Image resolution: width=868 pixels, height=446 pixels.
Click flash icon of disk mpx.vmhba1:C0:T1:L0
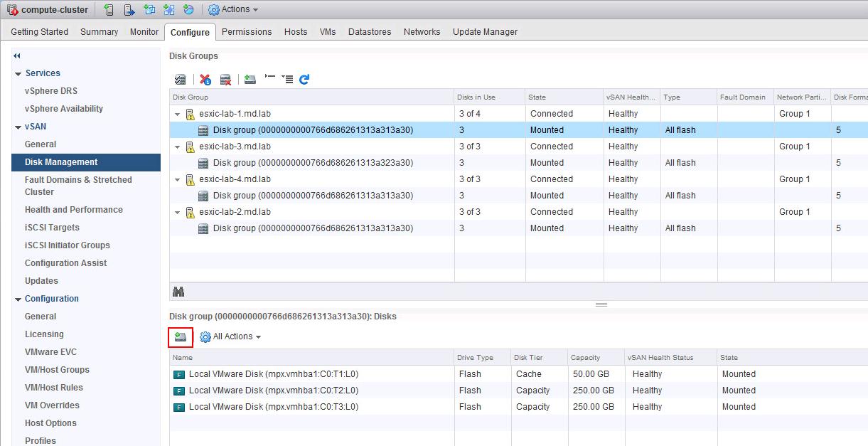[178, 374]
